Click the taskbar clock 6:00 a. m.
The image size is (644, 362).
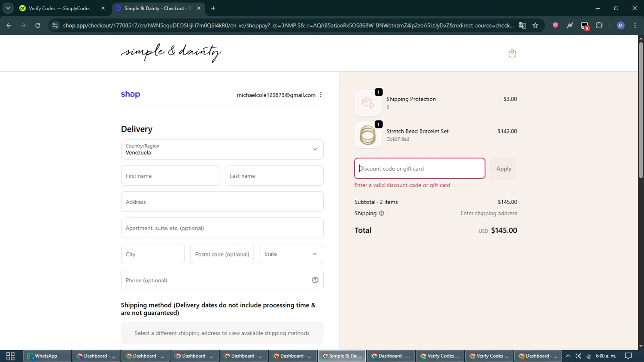point(606,356)
